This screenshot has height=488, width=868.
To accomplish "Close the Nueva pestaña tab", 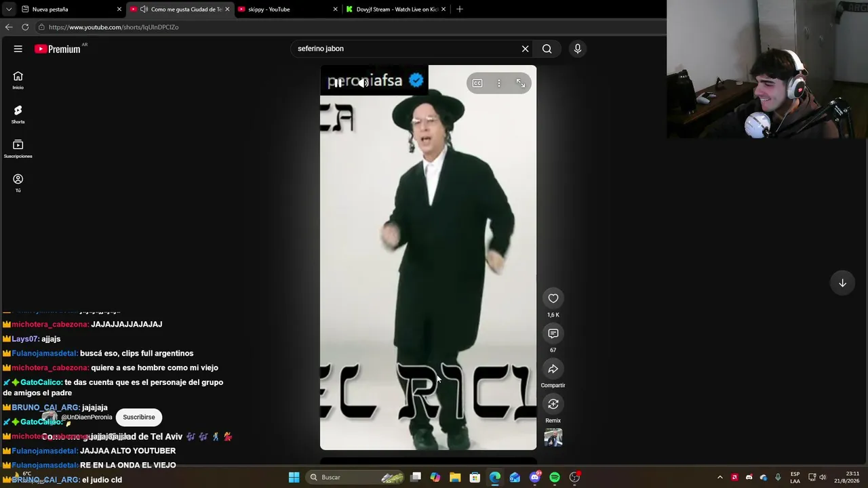I will tap(119, 9).
